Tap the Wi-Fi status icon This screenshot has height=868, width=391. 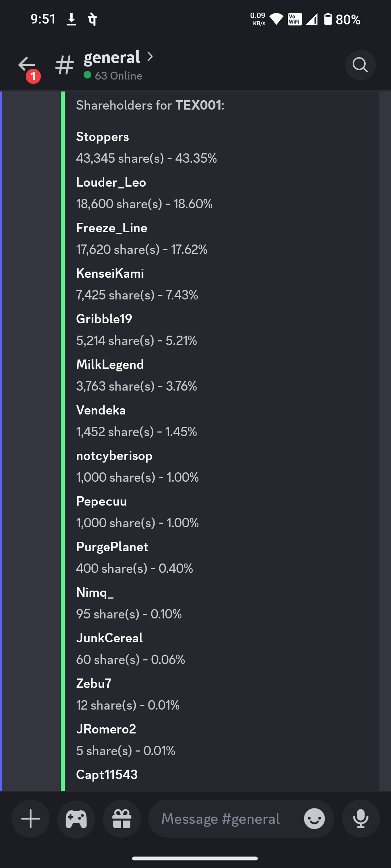(x=277, y=19)
